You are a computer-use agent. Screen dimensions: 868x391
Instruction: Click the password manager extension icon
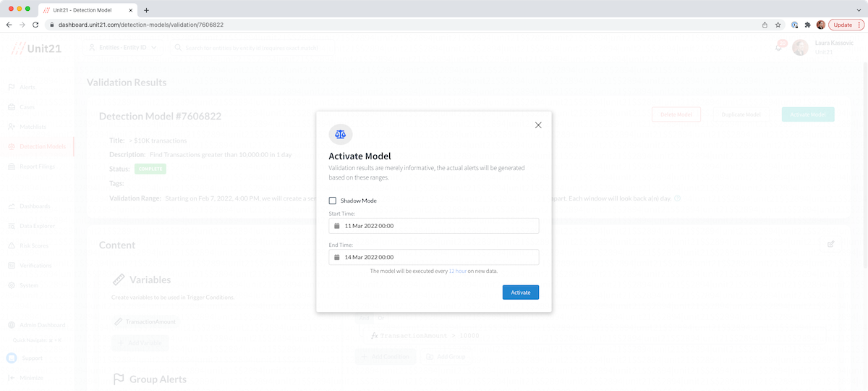coord(795,25)
